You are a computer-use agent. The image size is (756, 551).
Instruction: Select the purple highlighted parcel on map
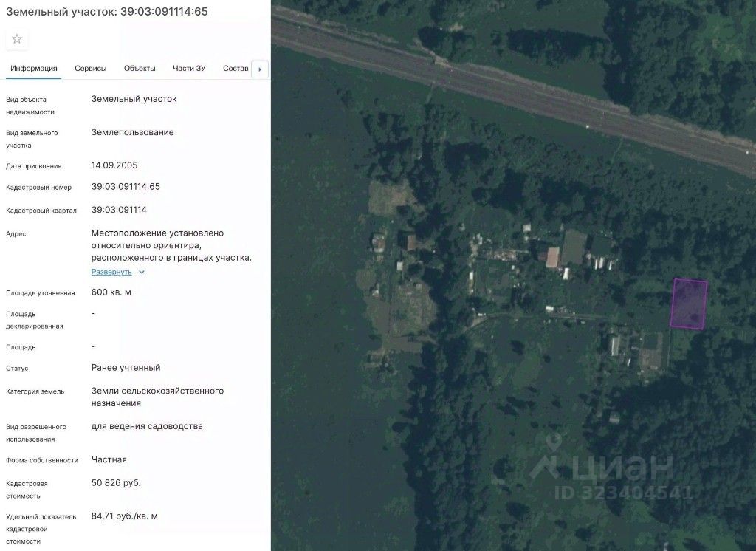pos(689,304)
